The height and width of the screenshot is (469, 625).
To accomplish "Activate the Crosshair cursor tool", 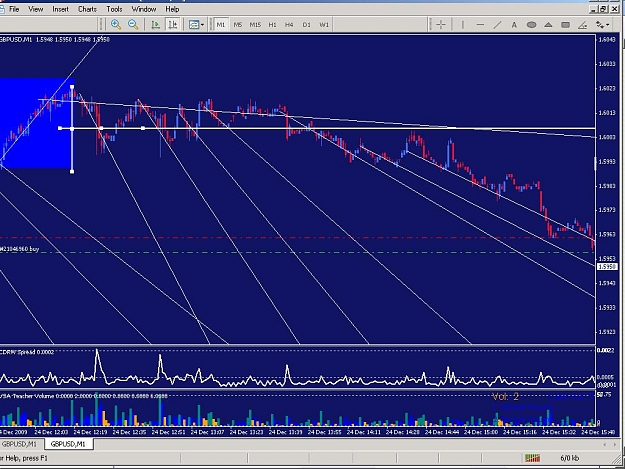I will 441,25.
